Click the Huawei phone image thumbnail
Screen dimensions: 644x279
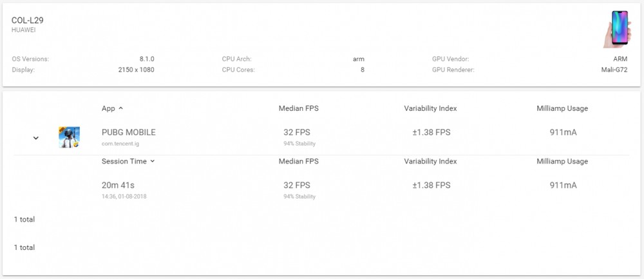(x=617, y=29)
